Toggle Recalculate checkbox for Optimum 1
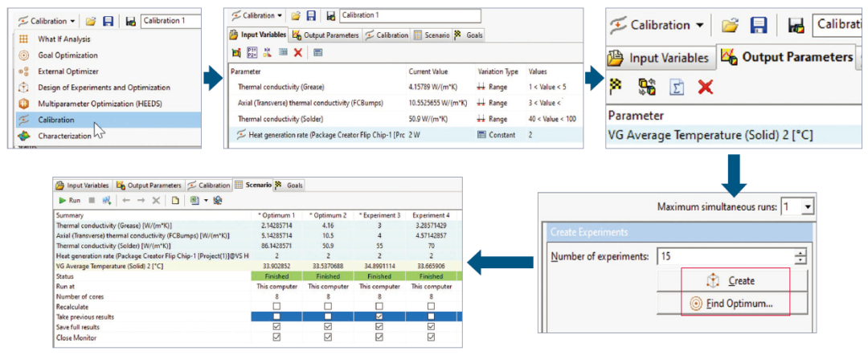This screenshot has height=355, width=868. pos(276,306)
